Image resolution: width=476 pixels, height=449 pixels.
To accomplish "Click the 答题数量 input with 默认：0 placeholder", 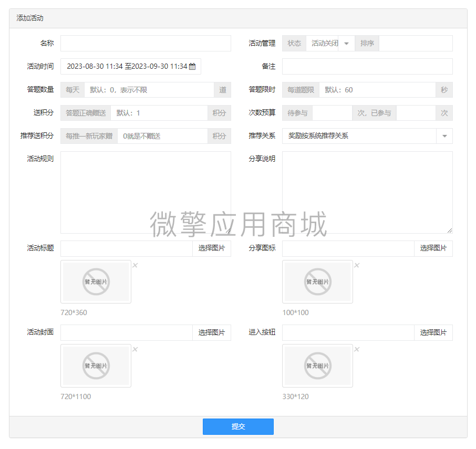I will (149, 90).
